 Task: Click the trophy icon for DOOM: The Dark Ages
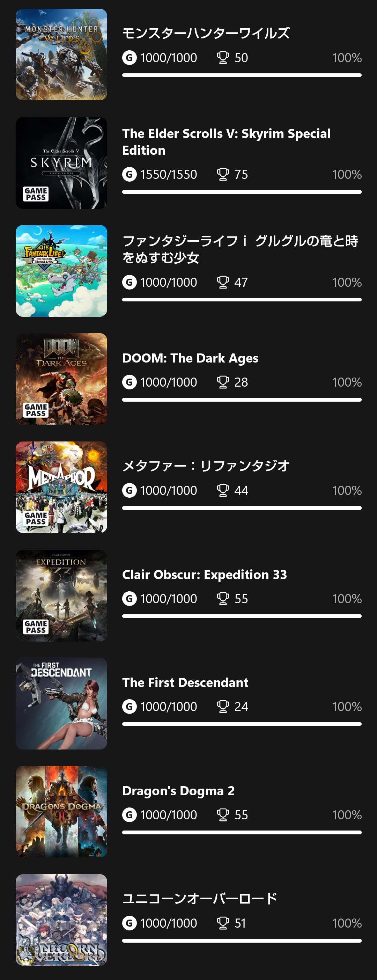(223, 382)
